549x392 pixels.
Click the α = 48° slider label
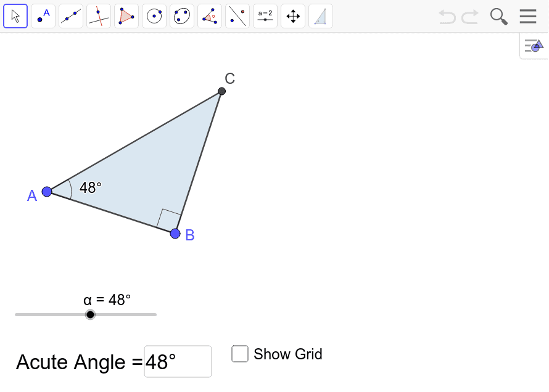tap(107, 300)
